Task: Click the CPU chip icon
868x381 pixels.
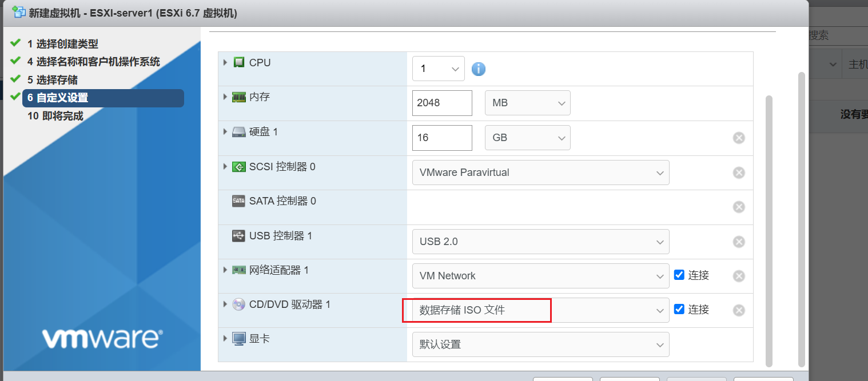Action: [239, 62]
